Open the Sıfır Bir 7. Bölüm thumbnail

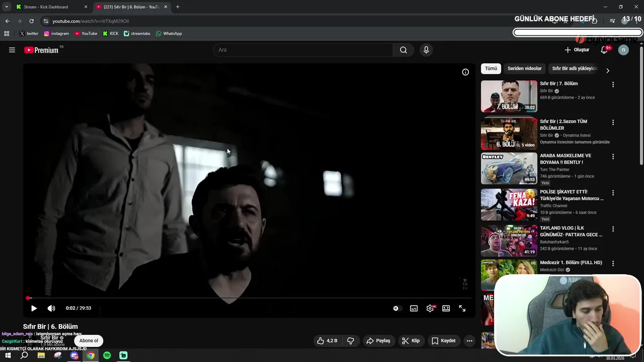509,96
